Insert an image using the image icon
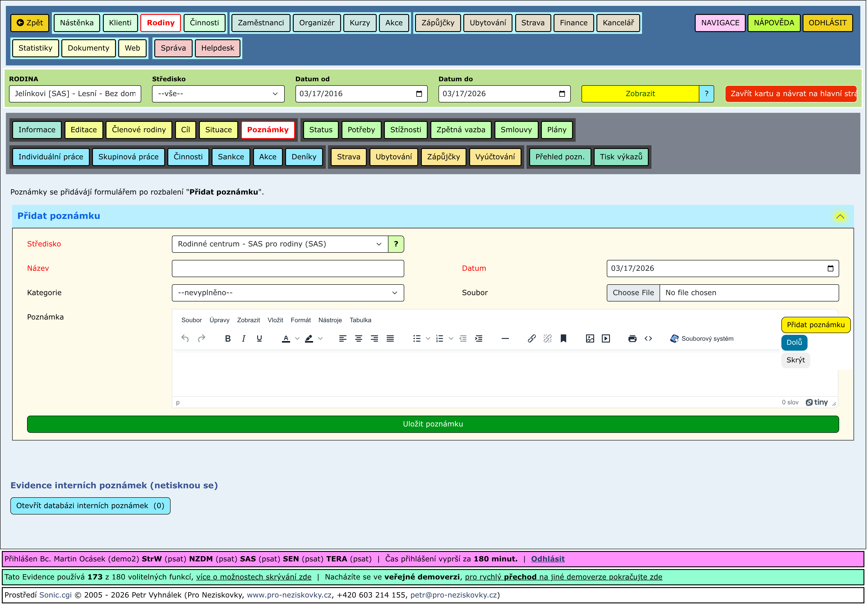The height and width of the screenshot is (616, 868). coord(590,339)
